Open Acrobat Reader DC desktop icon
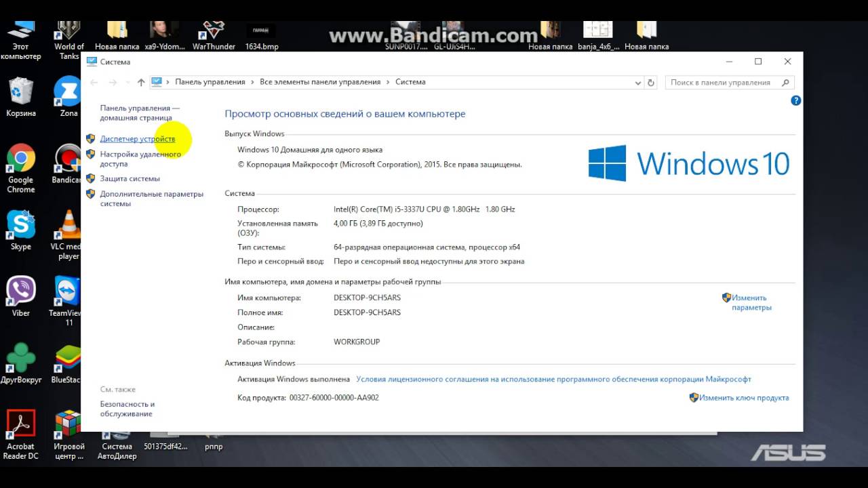The height and width of the screenshot is (488, 868). 21,435
